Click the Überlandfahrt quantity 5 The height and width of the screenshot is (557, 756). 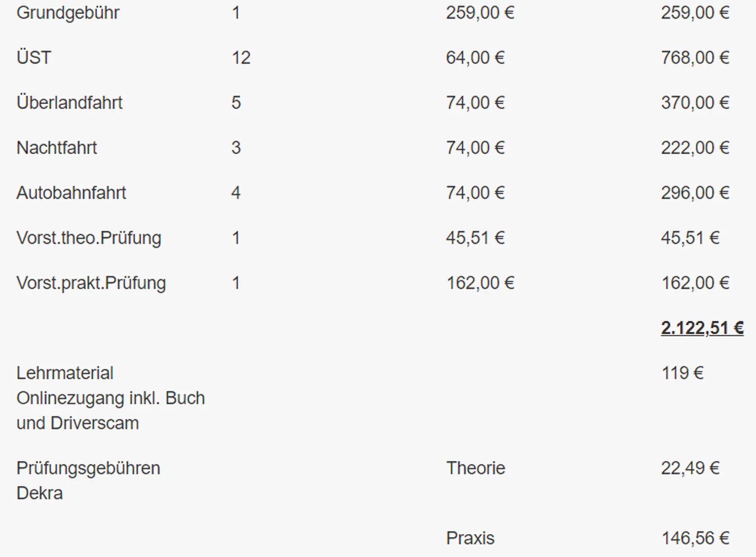tap(236, 103)
